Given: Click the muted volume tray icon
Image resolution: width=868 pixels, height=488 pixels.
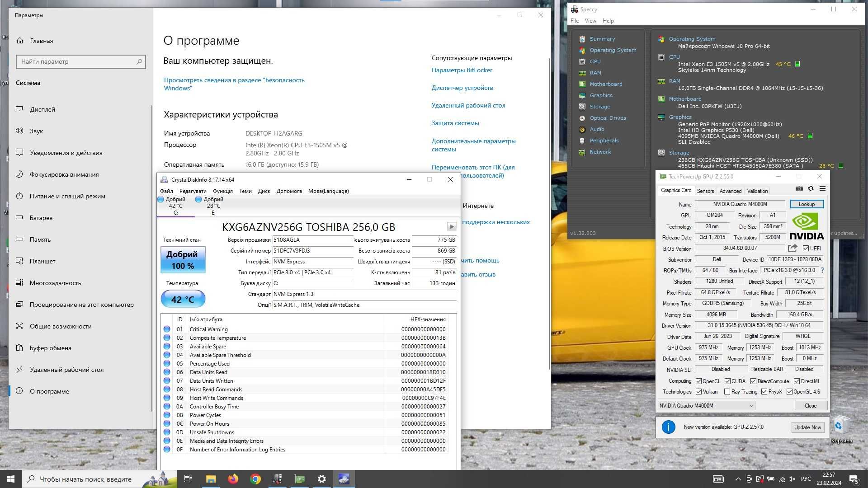Looking at the screenshot, I should (792, 479).
